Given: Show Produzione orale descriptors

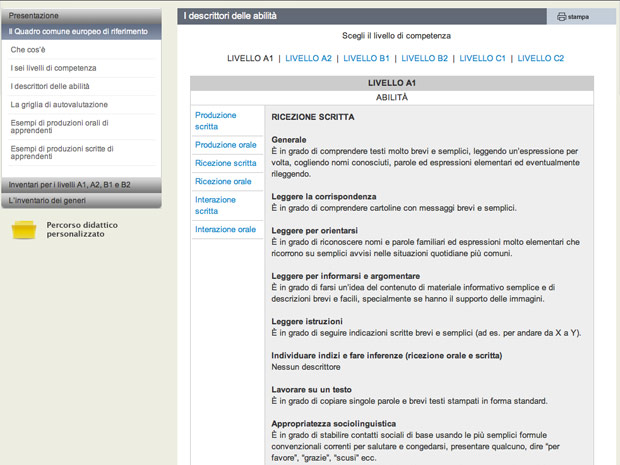Looking at the screenshot, I should coord(225,145).
